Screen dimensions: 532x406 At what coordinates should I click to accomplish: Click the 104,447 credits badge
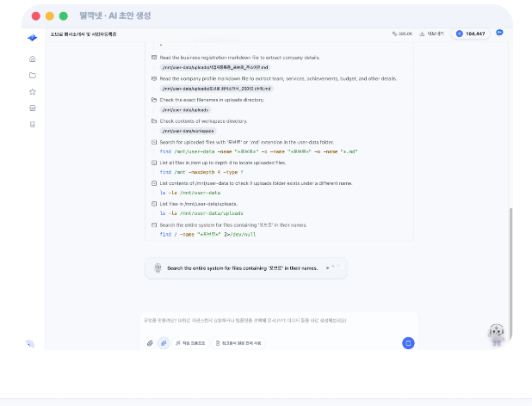(x=470, y=34)
